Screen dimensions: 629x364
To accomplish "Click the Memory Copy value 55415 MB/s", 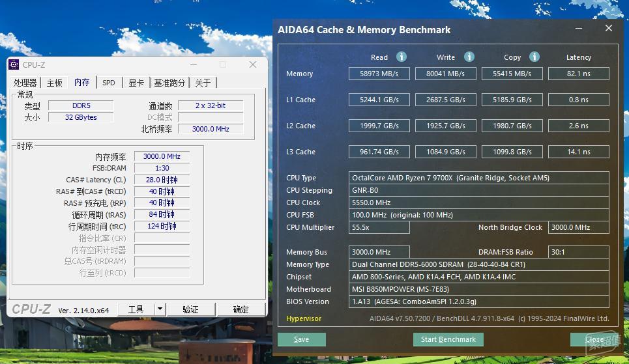I will [x=512, y=74].
